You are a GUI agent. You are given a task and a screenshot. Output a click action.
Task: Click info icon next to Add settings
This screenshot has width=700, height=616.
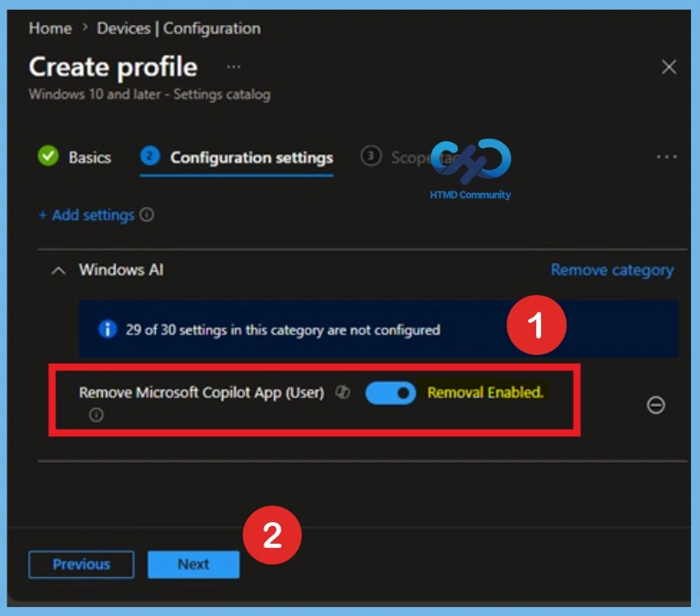pyautogui.click(x=147, y=215)
